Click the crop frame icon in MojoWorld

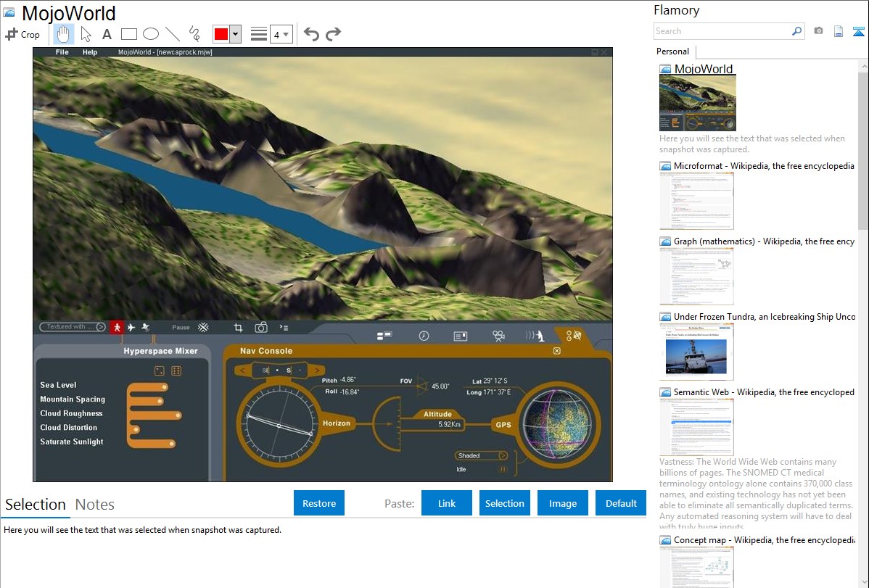239,328
